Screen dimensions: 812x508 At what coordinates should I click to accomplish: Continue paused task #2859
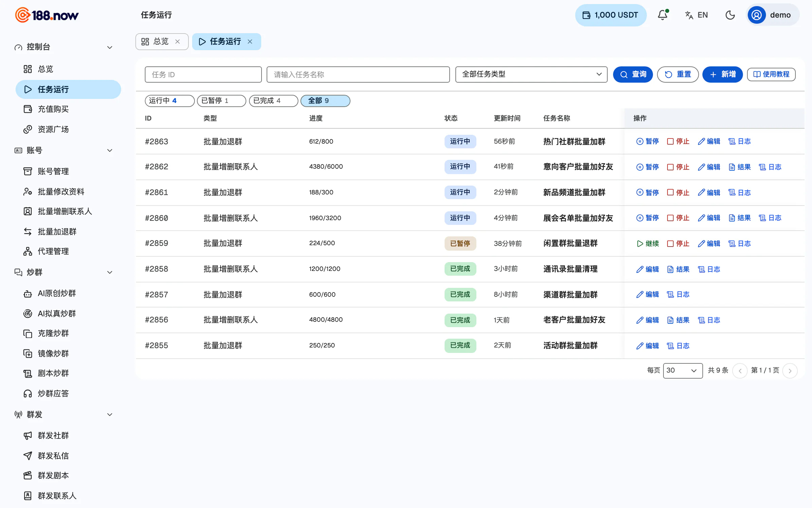[648, 244]
